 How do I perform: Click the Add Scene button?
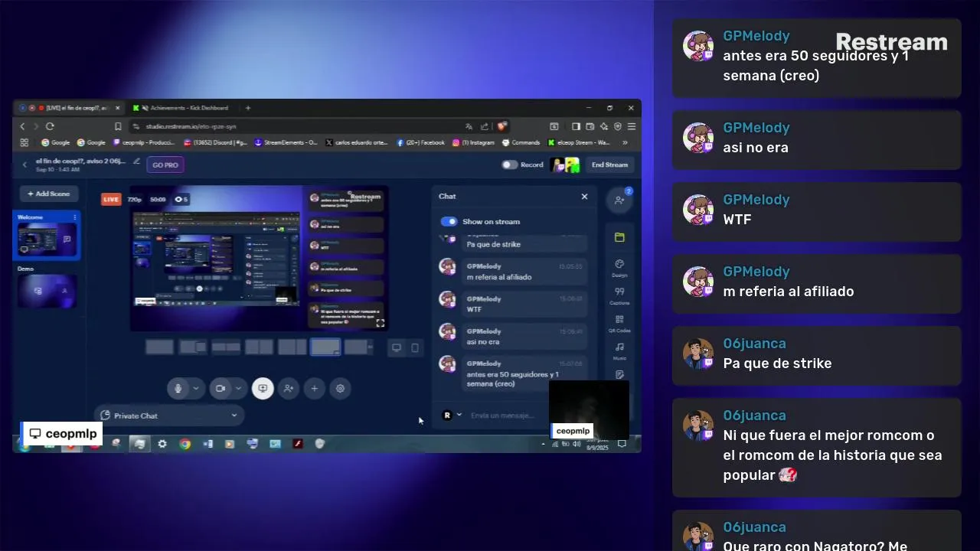49,194
